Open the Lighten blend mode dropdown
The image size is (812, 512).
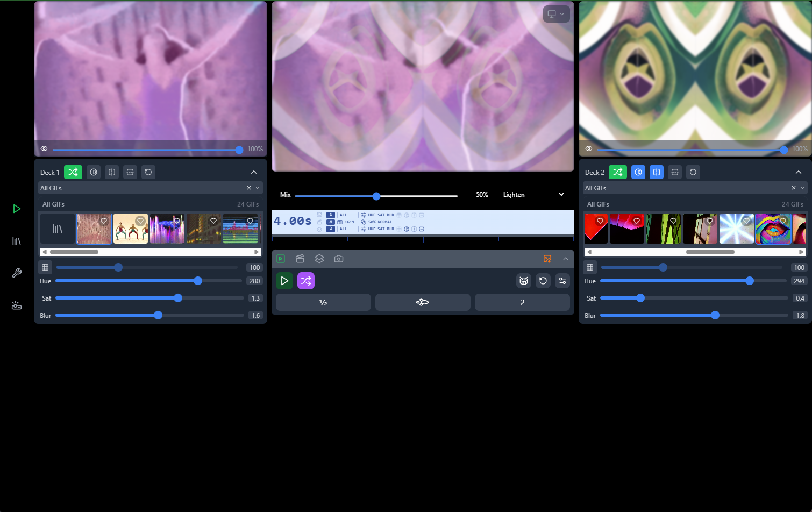pos(533,195)
